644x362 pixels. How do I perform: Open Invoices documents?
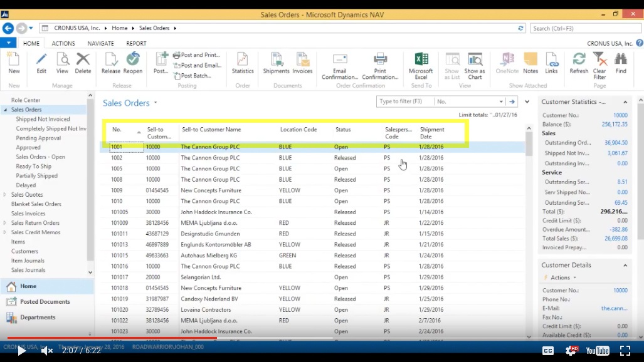302,63
